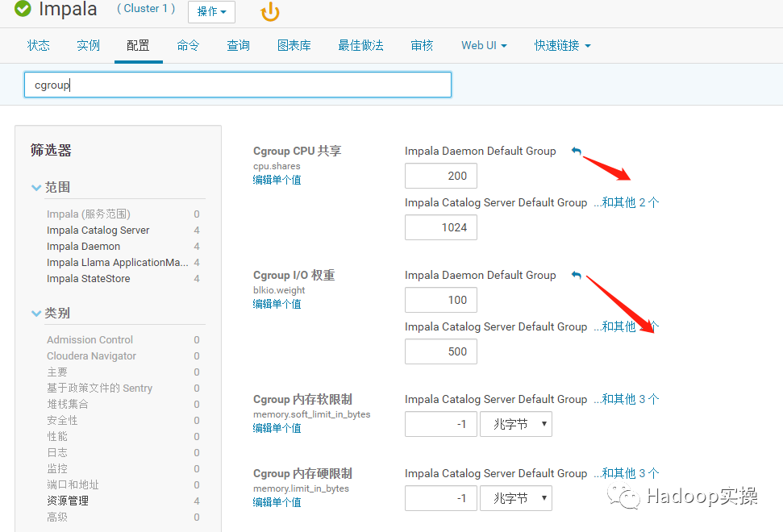783x532 pixels.
Task: Click 编辑单个值 under memory.soft_limit_in_bytes
Action: (277, 428)
